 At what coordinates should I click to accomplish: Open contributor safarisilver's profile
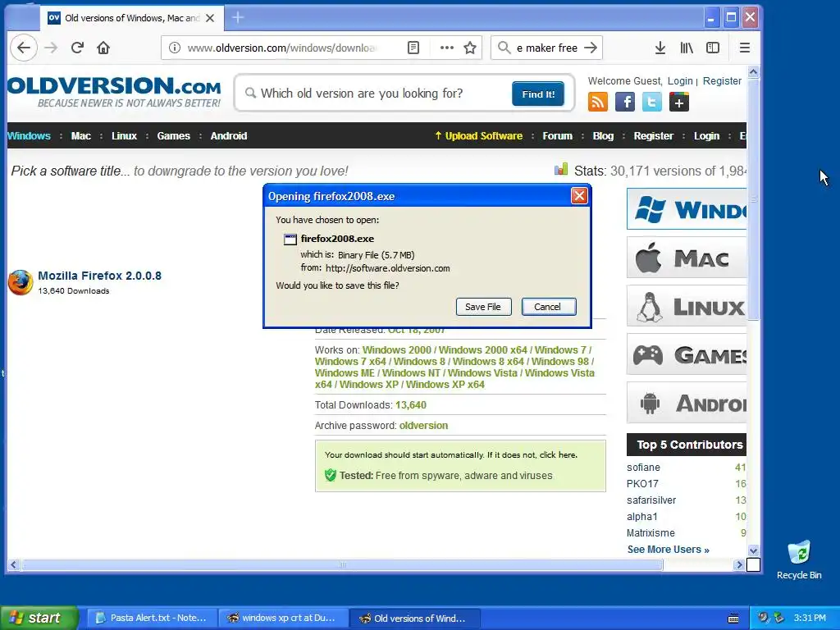click(651, 500)
